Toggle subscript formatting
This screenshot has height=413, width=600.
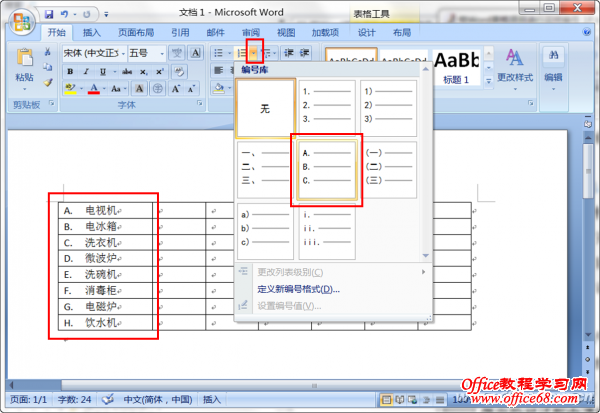click(x=143, y=72)
